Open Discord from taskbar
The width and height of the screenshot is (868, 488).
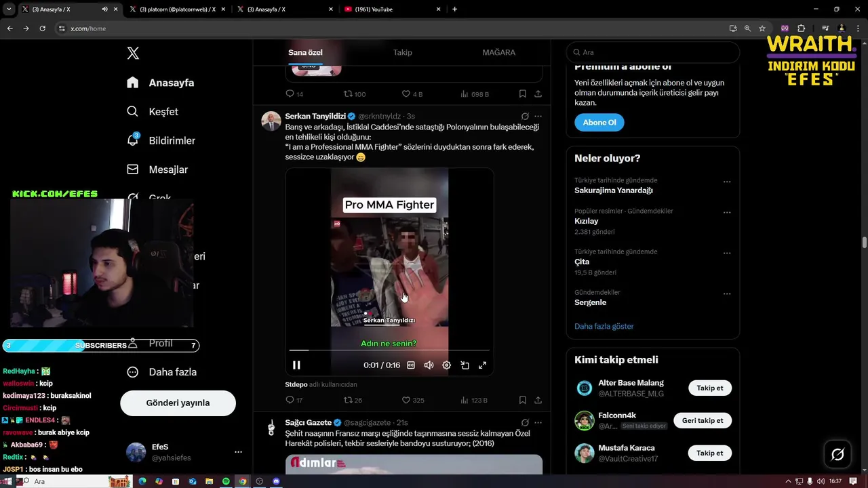click(x=276, y=481)
